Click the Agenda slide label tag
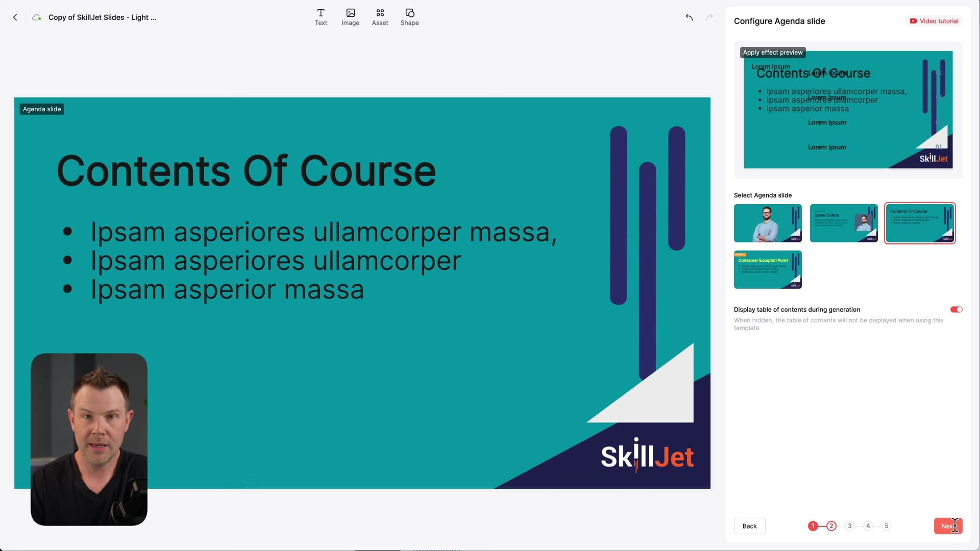This screenshot has width=980, height=551. [42, 109]
